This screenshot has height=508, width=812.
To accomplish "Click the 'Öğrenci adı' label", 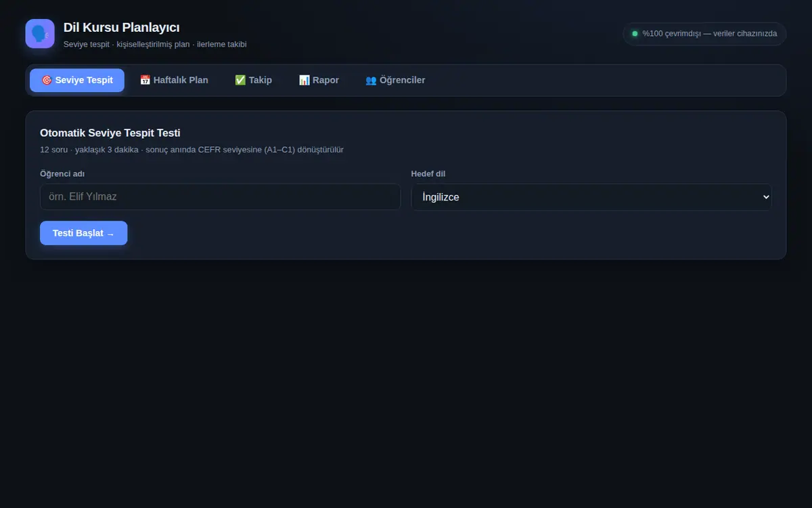I will pos(62,174).
